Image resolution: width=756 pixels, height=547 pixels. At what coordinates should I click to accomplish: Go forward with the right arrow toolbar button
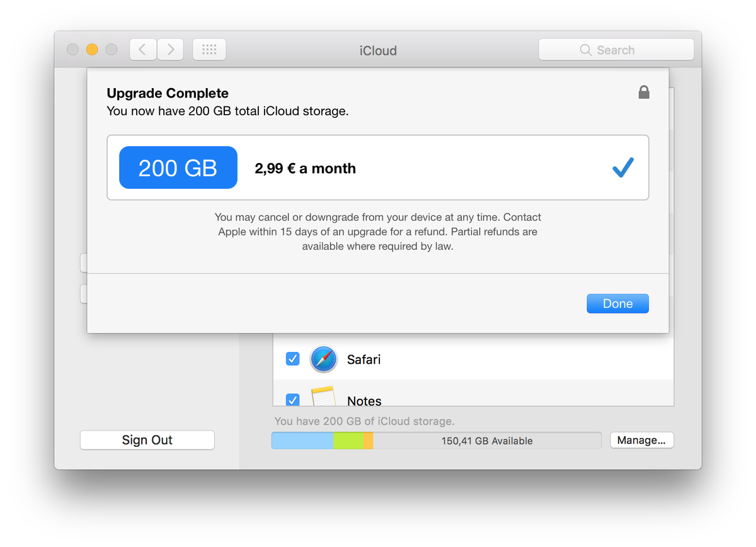(x=170, y=50)
